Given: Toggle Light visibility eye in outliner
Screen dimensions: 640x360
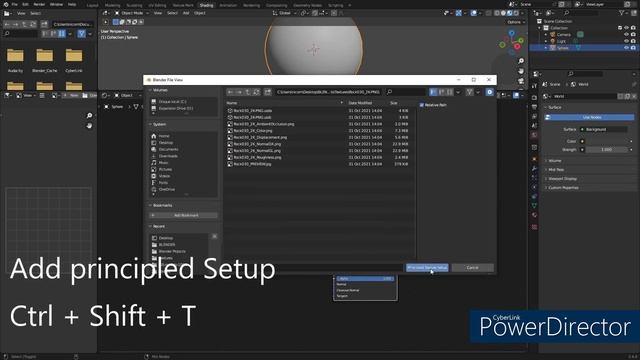Looking at the screenshot, I should (x=626, y=41).
